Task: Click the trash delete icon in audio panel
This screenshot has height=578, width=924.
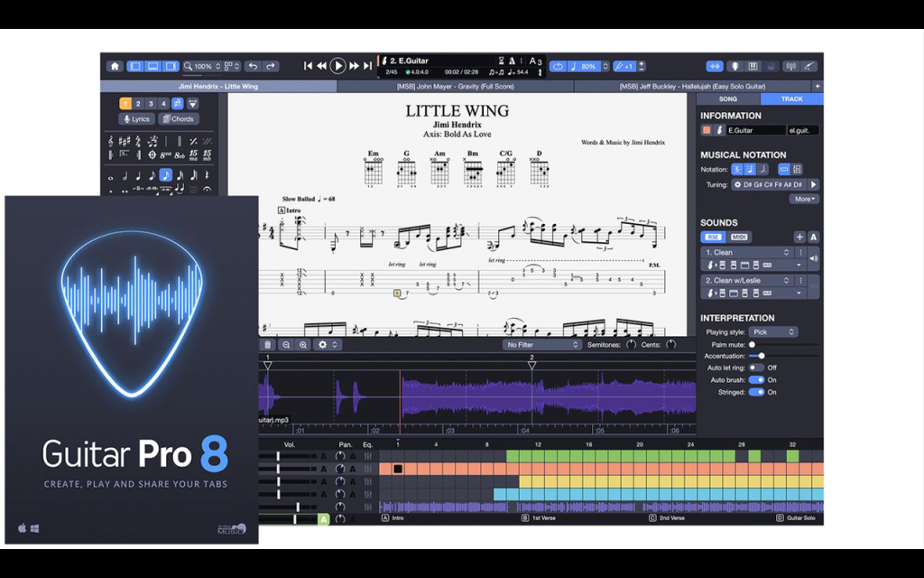Action: (267, 345)
